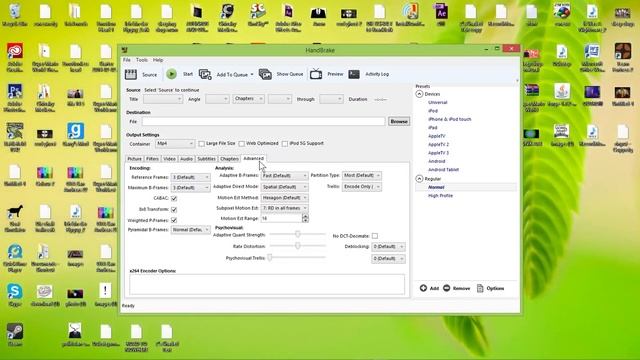Click the Rate Distortion slider
The width and height of the screenshot is (640, 360).
[x=298, y=246]
